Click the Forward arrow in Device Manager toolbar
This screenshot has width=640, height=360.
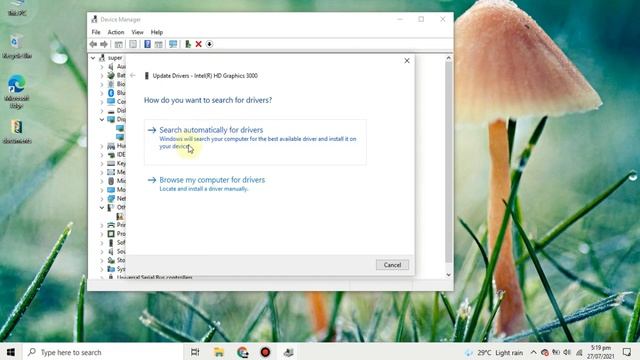pos(104,44)
